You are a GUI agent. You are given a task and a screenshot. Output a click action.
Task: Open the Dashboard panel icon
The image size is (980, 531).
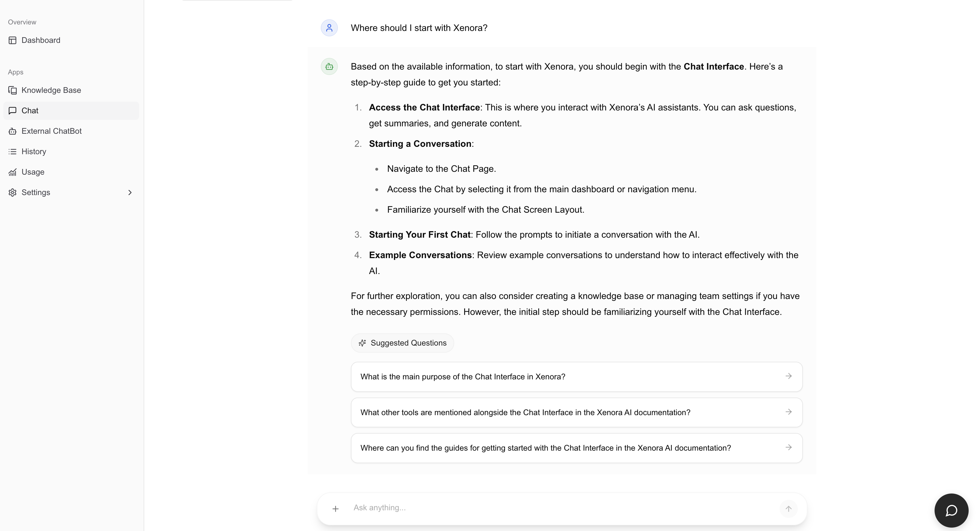pos(13,40)
